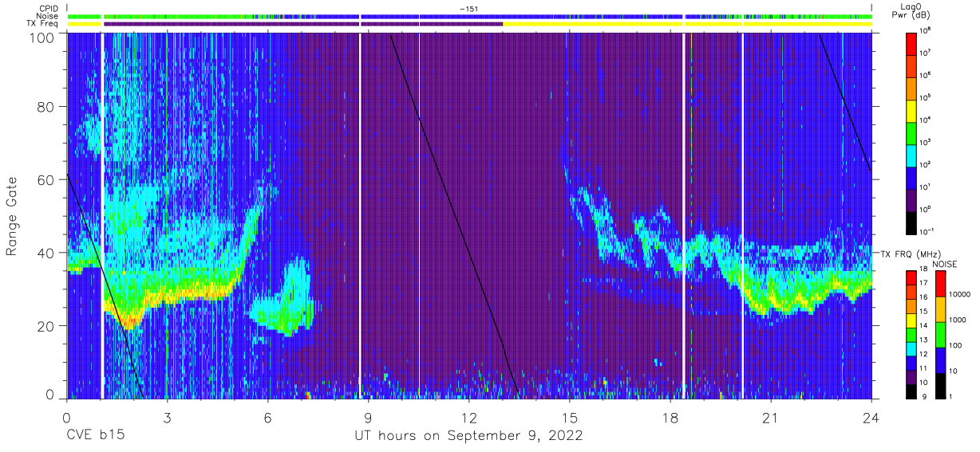This screenshot has height=452, width=980.
Task: Click the 10000 label on the NOISE scale
Action: click(x=961, y=294)
